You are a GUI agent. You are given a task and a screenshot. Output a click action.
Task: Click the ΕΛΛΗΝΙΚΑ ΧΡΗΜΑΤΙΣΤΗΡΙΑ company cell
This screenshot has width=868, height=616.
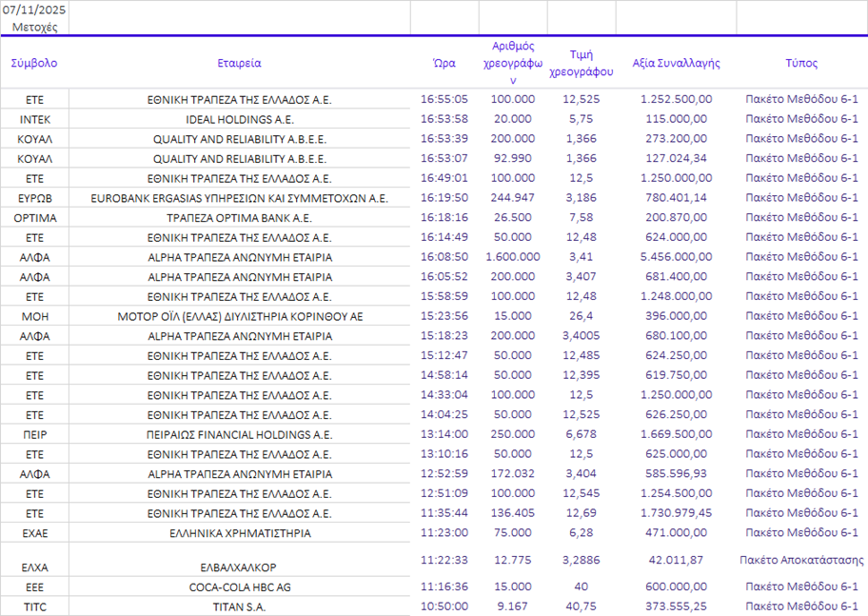[x=239, y=533]
